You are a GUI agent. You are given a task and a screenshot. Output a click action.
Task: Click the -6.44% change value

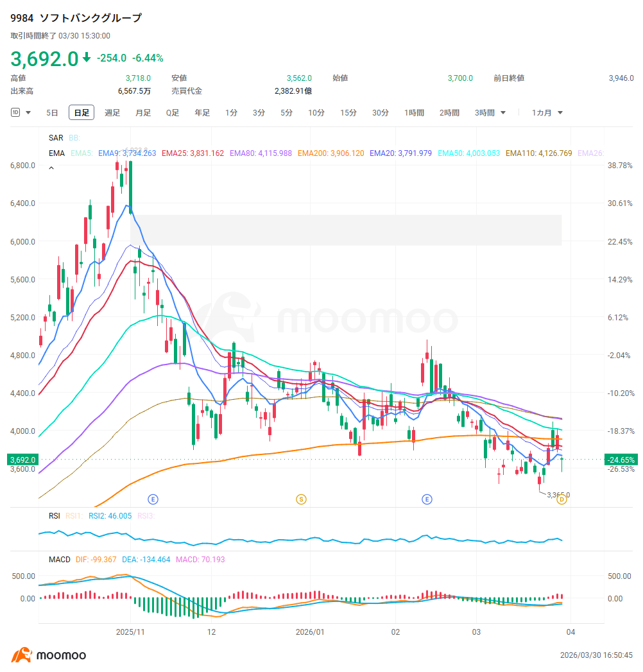[x=148, y=58]
